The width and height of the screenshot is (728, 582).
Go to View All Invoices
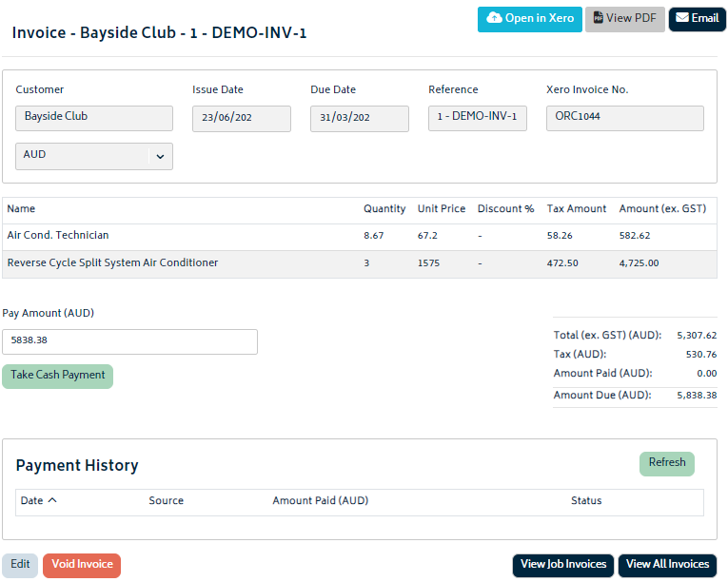pyautogui.click(x=667, y=565)
